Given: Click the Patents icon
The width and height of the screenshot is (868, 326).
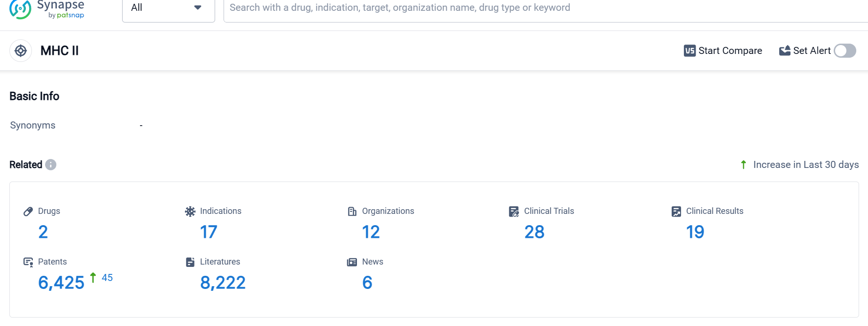Looking at the screenshot, I should tap(28, 262).
